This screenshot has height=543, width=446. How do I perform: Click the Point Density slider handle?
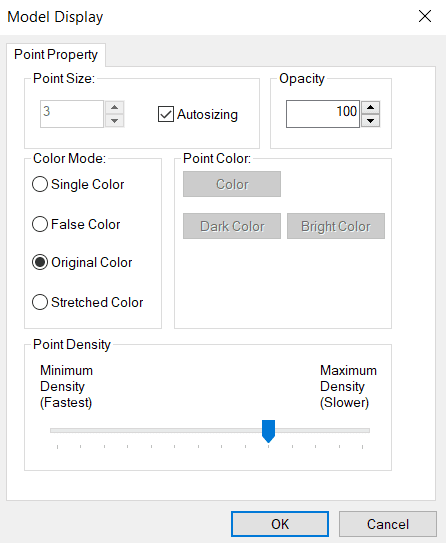click(268, 431)
